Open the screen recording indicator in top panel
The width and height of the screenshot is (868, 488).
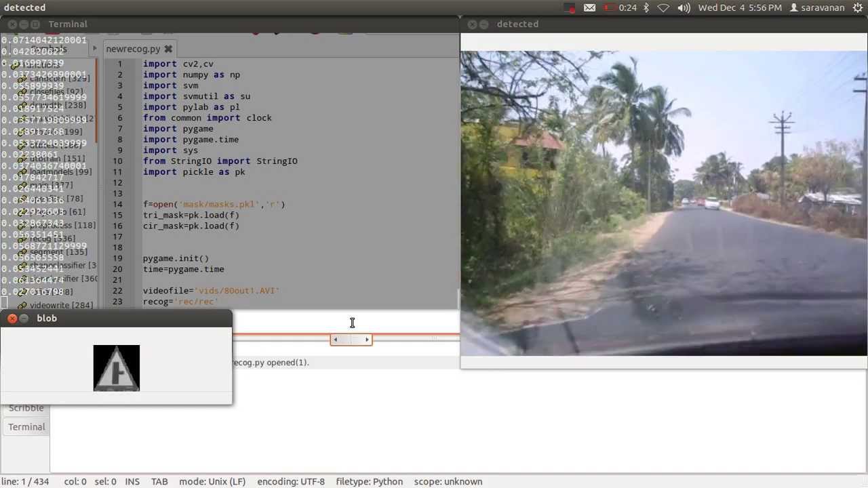pyautogui.click(x=570, y=7)
